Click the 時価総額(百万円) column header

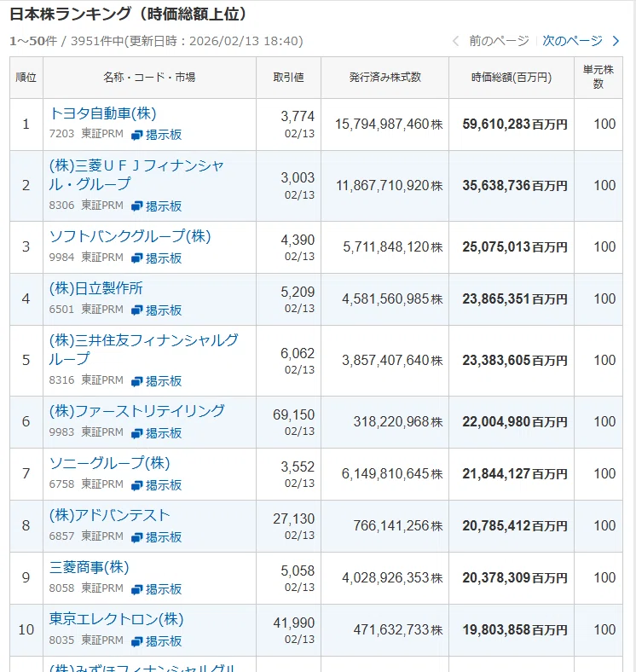pyautogui.click(x=512, y=77)
